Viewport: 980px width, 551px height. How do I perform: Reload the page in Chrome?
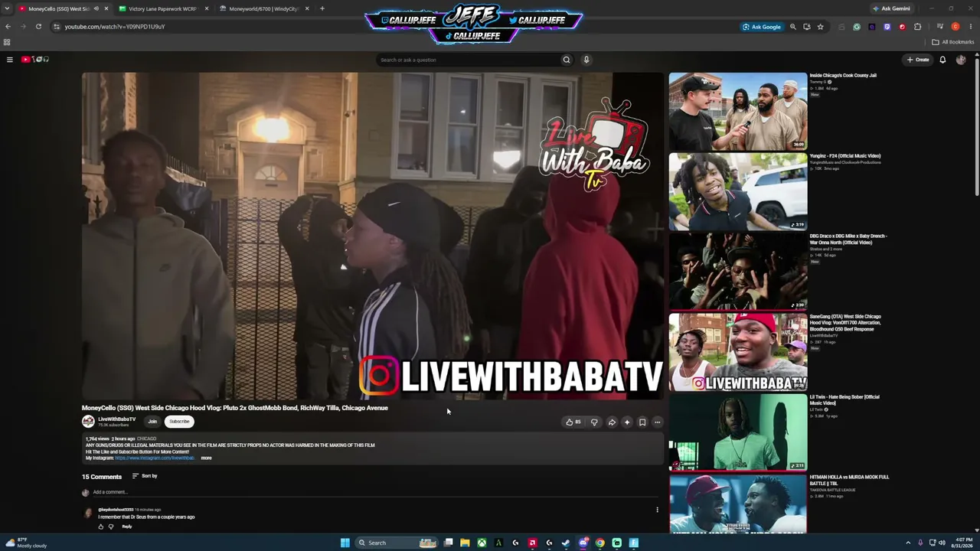click(38, 27)
